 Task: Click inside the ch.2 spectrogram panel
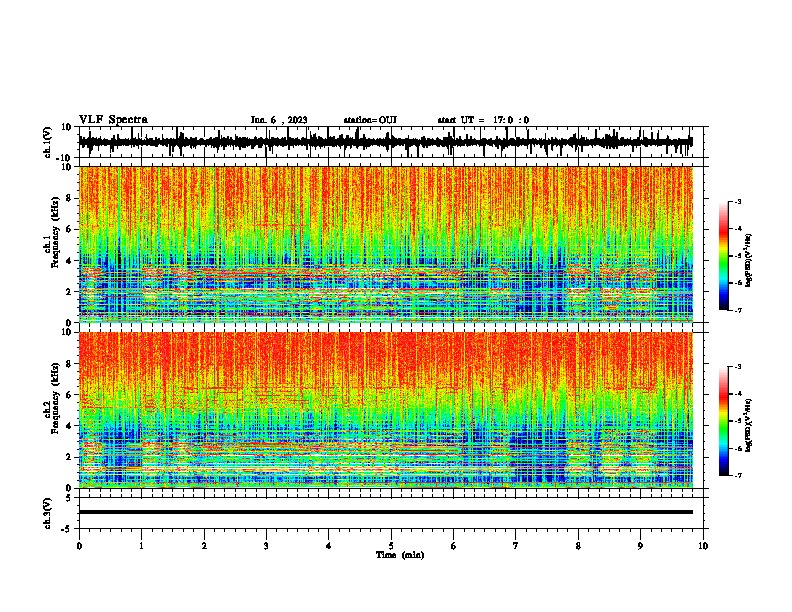(386, 410)
